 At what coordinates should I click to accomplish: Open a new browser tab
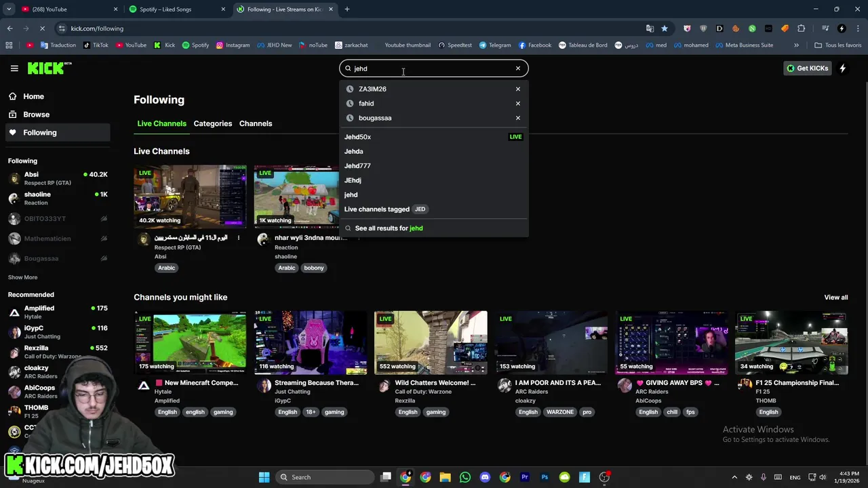[x=347, y=9]
